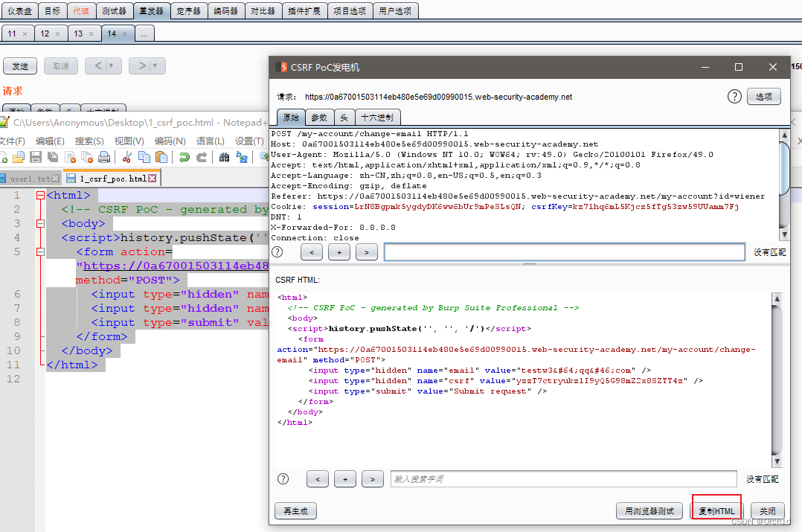This screenshot has width=802, height=532.
Task: Click the Redo arrow in Notepad++ toolbar
Action: [202, 157]
